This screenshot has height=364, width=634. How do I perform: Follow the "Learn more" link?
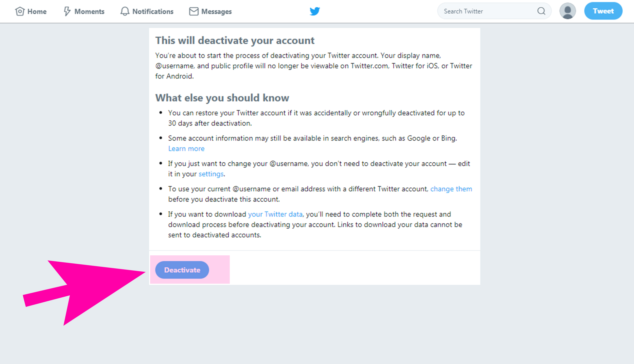[186, 149]
